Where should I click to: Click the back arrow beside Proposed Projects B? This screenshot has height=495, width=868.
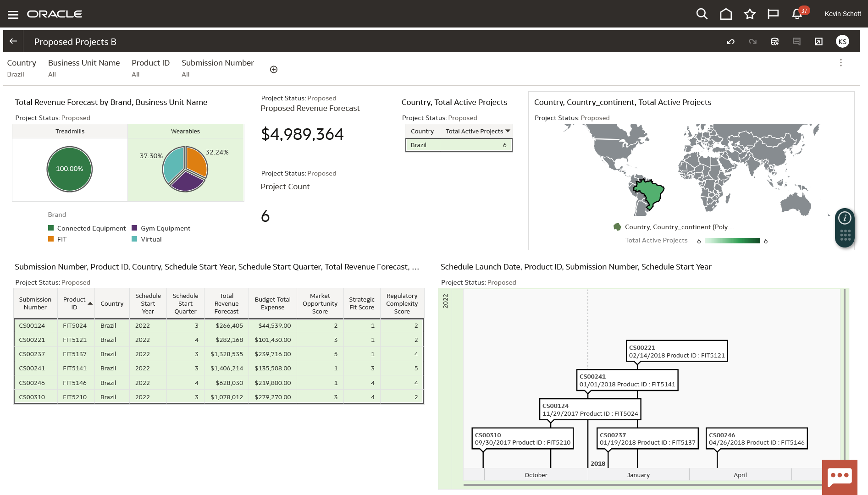point(12,41)
